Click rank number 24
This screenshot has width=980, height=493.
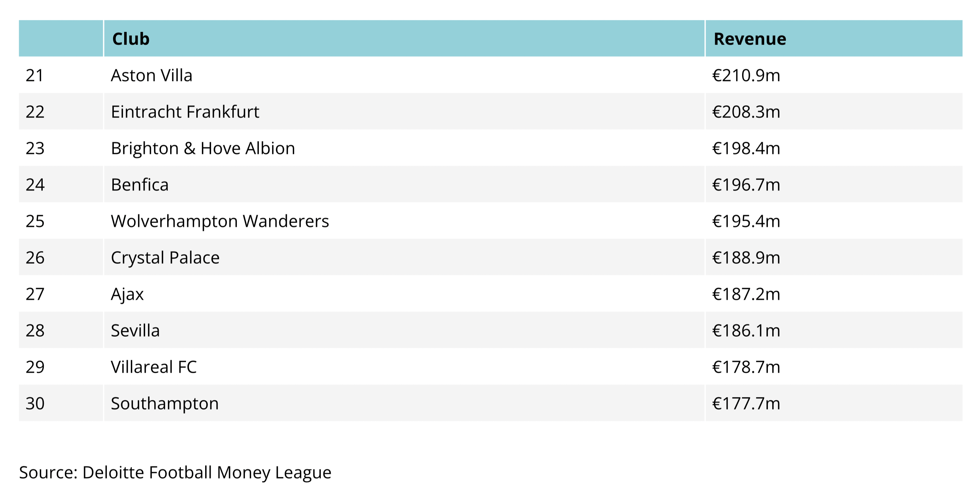[x=35, y=185]
